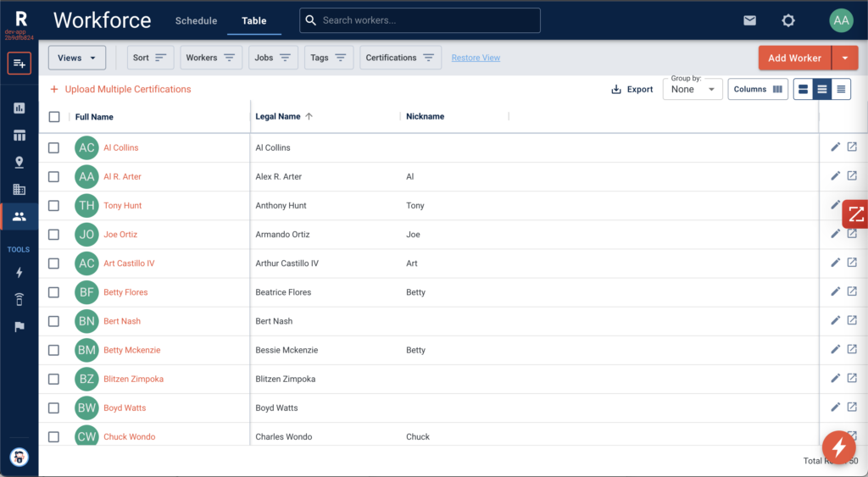This screenshot has width=868, height=477.
Task: Click the R logo in sidebar
Action: [x=20, y=19]
